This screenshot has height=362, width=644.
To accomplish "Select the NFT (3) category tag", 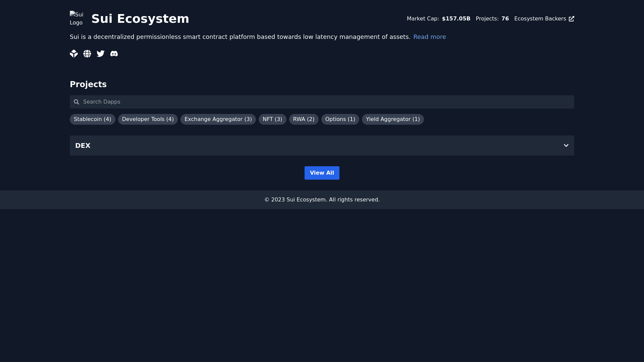I will coord(272,119).
